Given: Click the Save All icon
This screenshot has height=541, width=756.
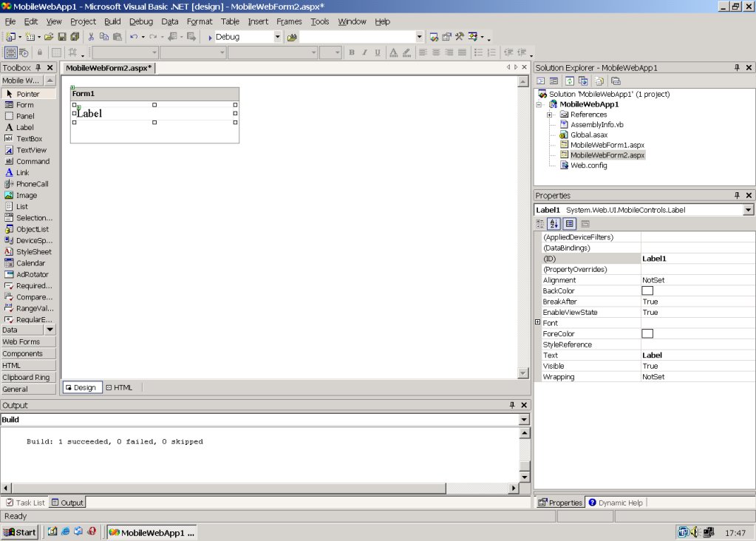Looking at the screenshot, I should coord(75,37).
